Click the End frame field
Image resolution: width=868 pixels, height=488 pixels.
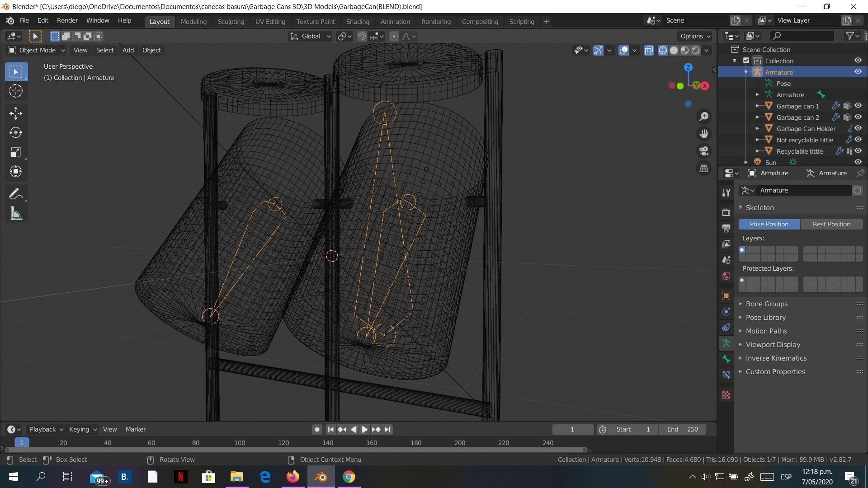(683, 429)
